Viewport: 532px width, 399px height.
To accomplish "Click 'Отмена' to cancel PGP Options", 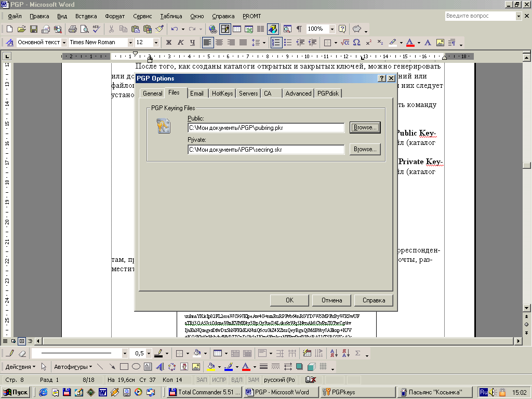I will point(331,300).
